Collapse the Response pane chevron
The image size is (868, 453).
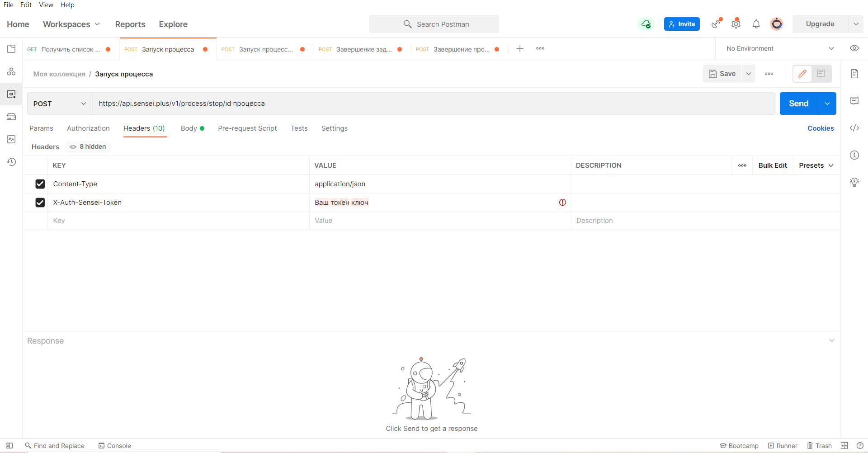click(x=832, y=340)
